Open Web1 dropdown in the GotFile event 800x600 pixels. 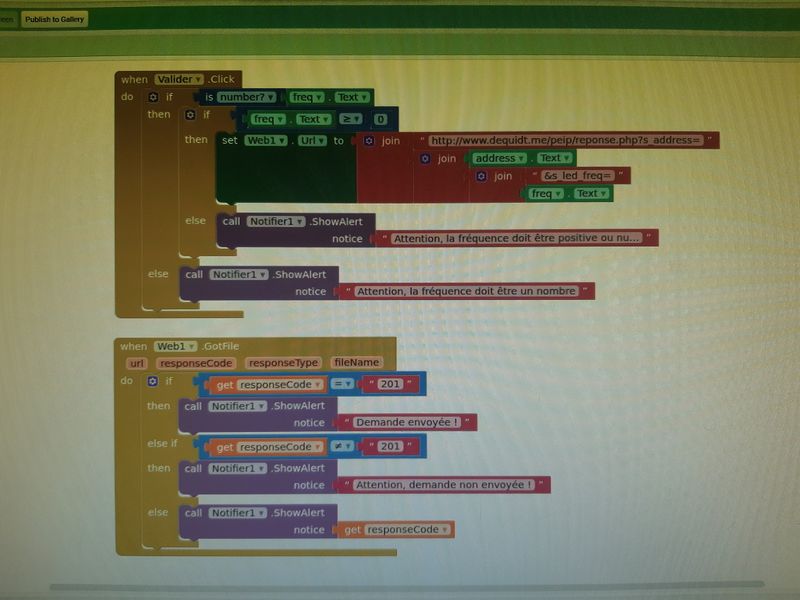tap(176, 346)
